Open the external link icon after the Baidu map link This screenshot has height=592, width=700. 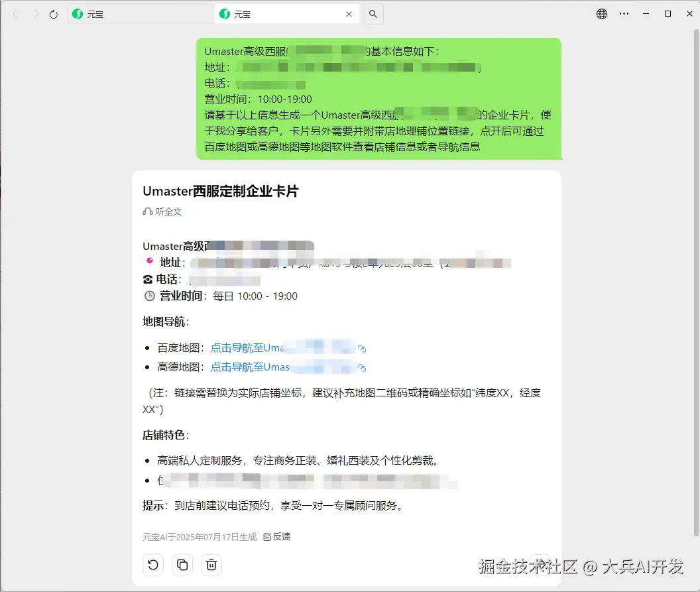(362, 347)
